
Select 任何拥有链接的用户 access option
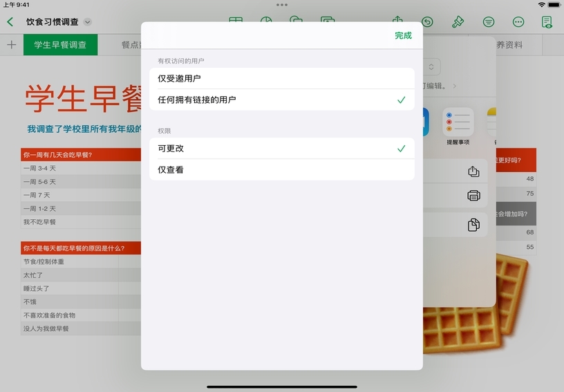[x=281, y=100]
